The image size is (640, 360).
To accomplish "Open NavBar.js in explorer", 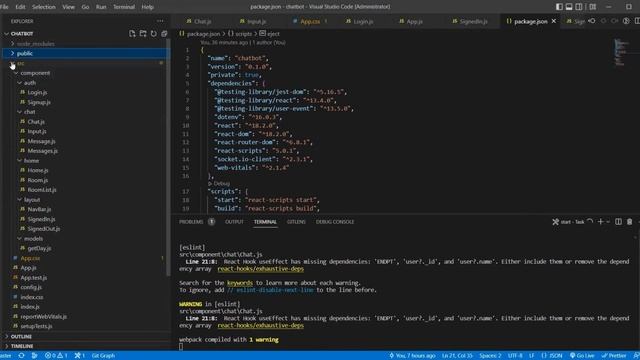I will [39, 209].
